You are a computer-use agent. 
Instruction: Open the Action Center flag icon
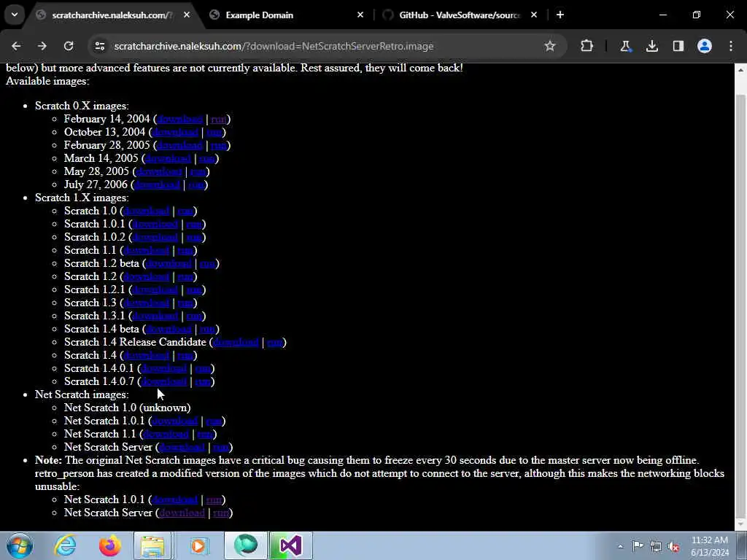point(638,546)
